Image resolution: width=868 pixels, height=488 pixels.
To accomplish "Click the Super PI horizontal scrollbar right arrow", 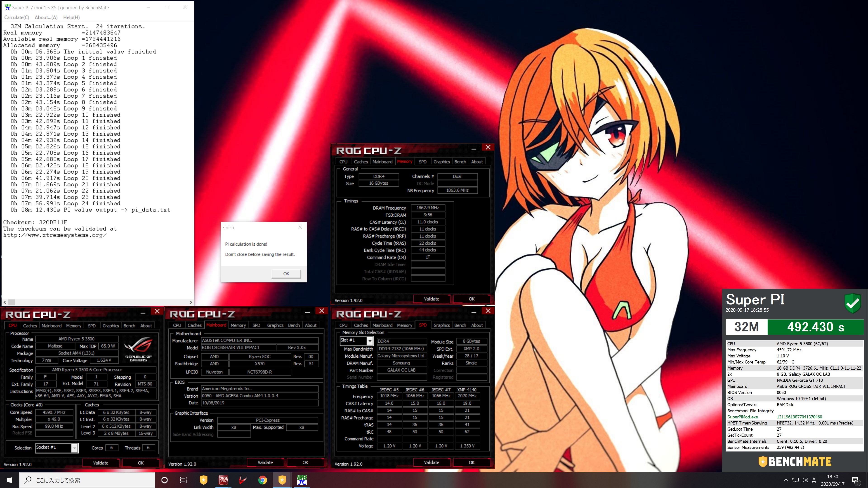I will pyautogui.click(x=191, y=302).
